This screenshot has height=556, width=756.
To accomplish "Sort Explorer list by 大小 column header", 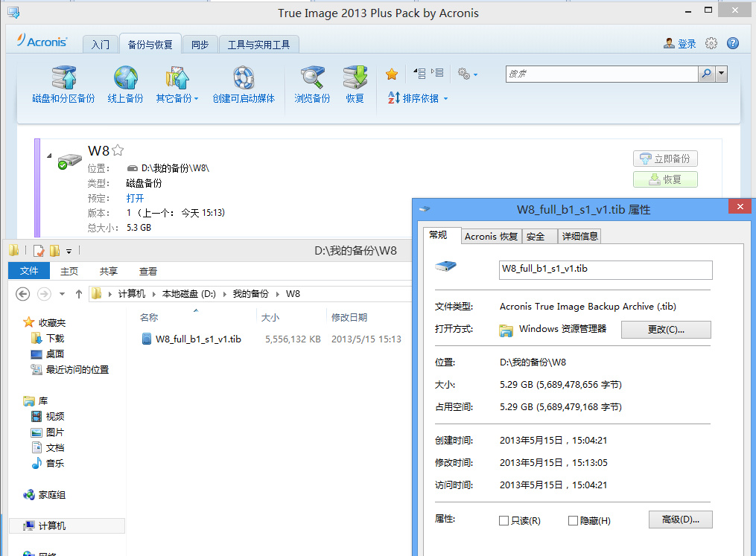I will (270, 318).
